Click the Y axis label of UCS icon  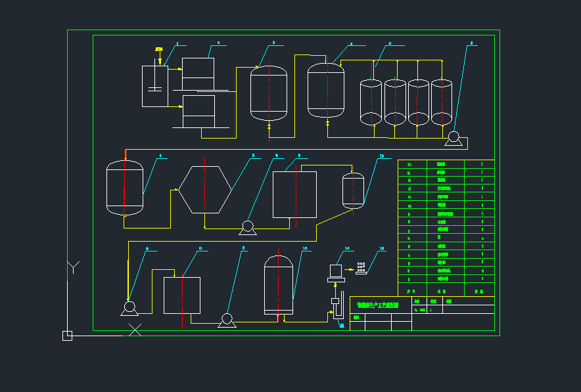[74, 267]
